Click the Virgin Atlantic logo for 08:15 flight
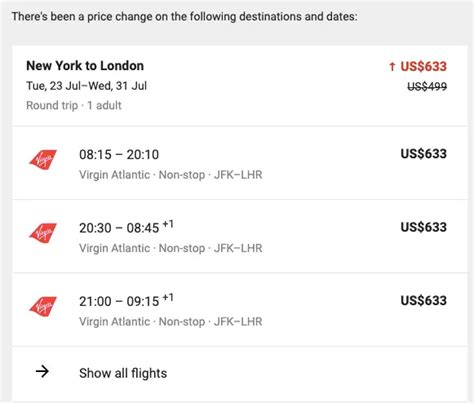The height and width of the screenshot is (403, 474). 43,159
